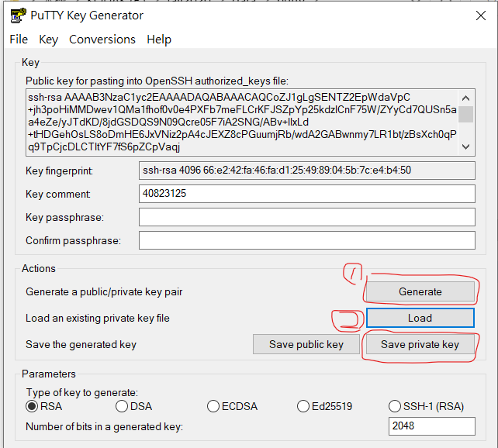Image resolution: width=498 pixels, height=448 pixels.
Task: Click the Generate button
Action: [420, 291]
